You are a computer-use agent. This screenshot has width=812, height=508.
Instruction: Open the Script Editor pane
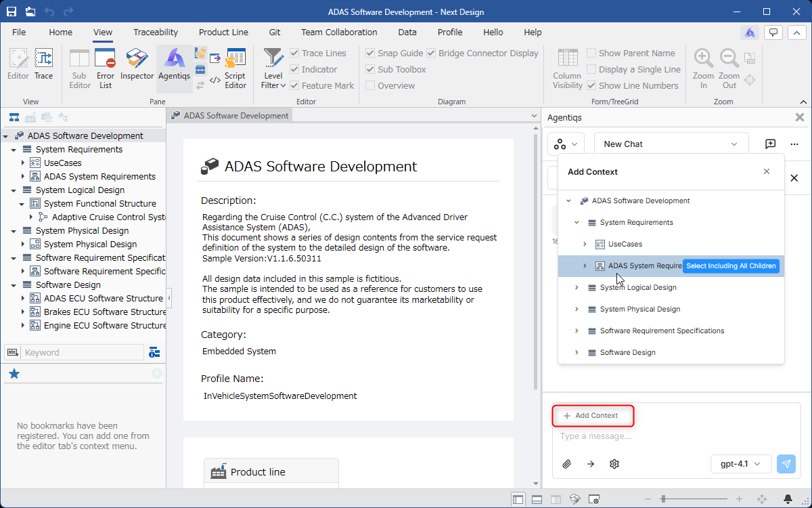[235, 68]
